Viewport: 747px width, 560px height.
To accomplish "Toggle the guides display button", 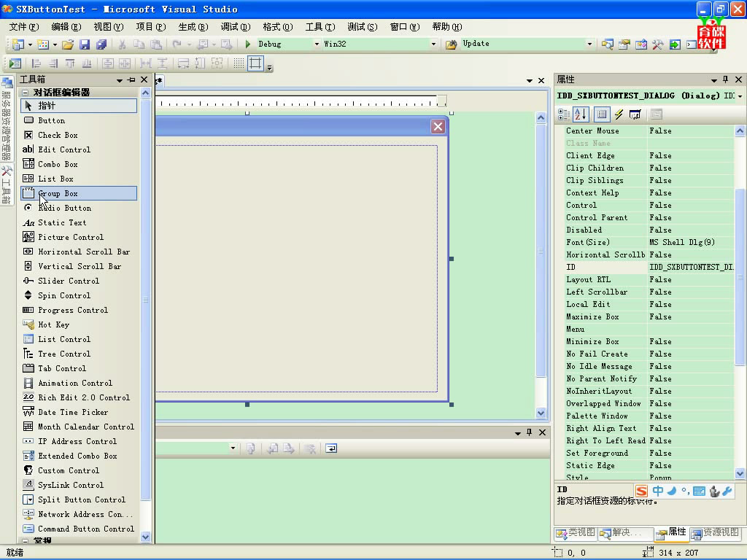I will point(255,63).
